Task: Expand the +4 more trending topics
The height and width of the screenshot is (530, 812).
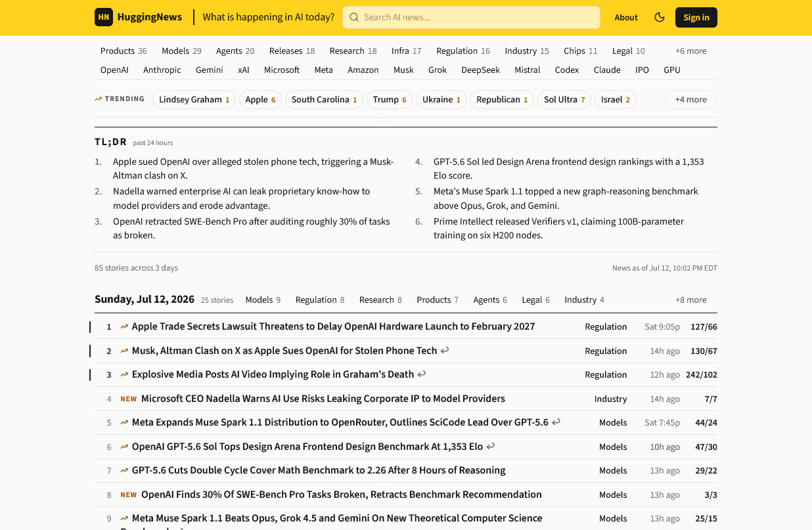Action: (x=691, y=99)
